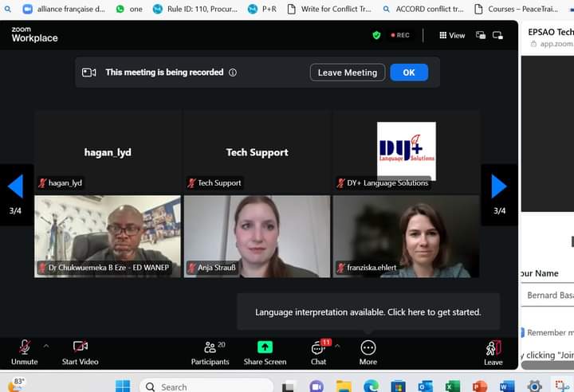The height and width of the screenshot is (392, 574).
Task: Click the red Leave icon in toolbar
Action: pyautogui.click(x=493, y=348)
